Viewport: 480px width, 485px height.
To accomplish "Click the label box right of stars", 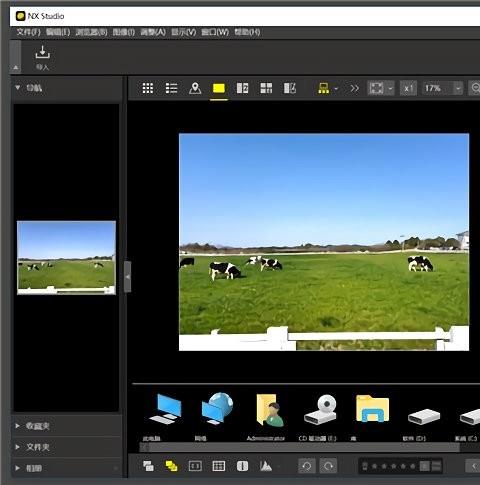I will [x=425, y=466].
